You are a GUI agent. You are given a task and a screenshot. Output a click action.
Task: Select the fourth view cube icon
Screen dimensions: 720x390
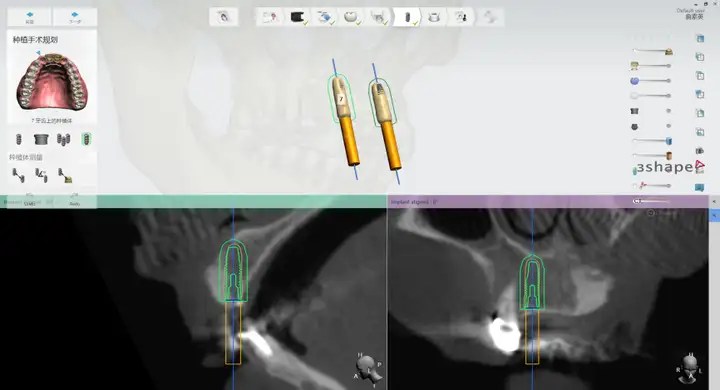coord(700,94)
